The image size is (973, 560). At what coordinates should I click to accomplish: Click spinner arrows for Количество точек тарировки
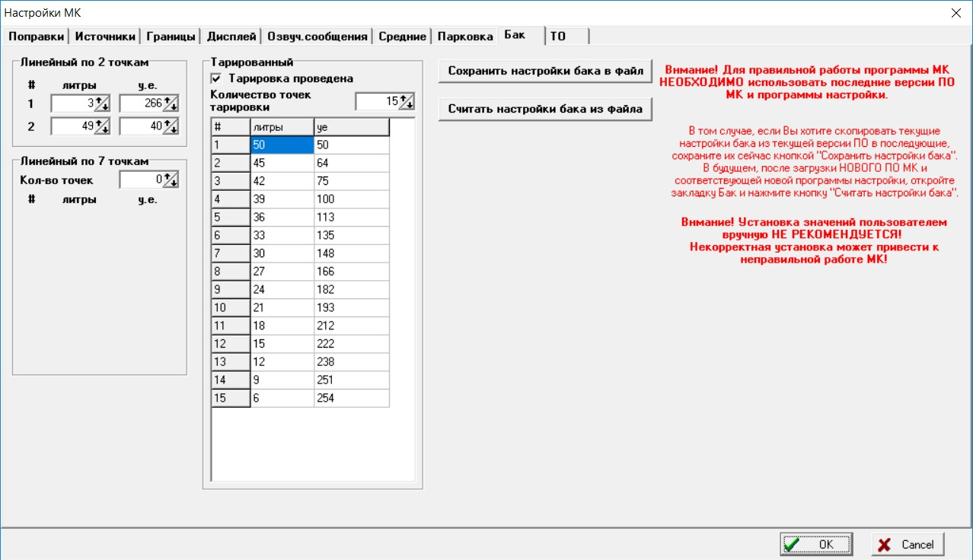point(407,101)
